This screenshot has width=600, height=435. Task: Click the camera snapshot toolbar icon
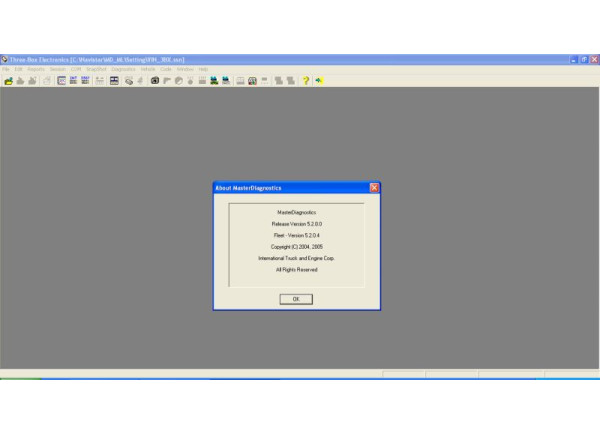coord(155,80)
